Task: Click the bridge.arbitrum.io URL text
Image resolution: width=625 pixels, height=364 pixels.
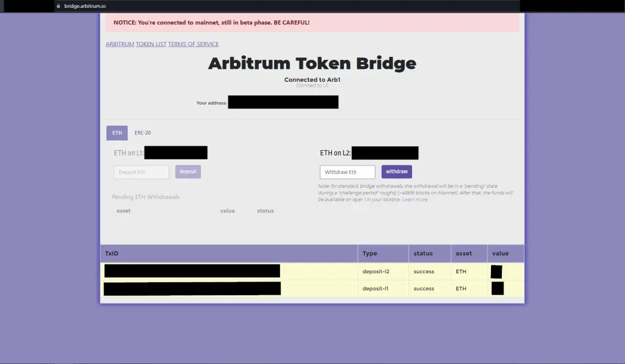Action: click(x=85, y=6)
